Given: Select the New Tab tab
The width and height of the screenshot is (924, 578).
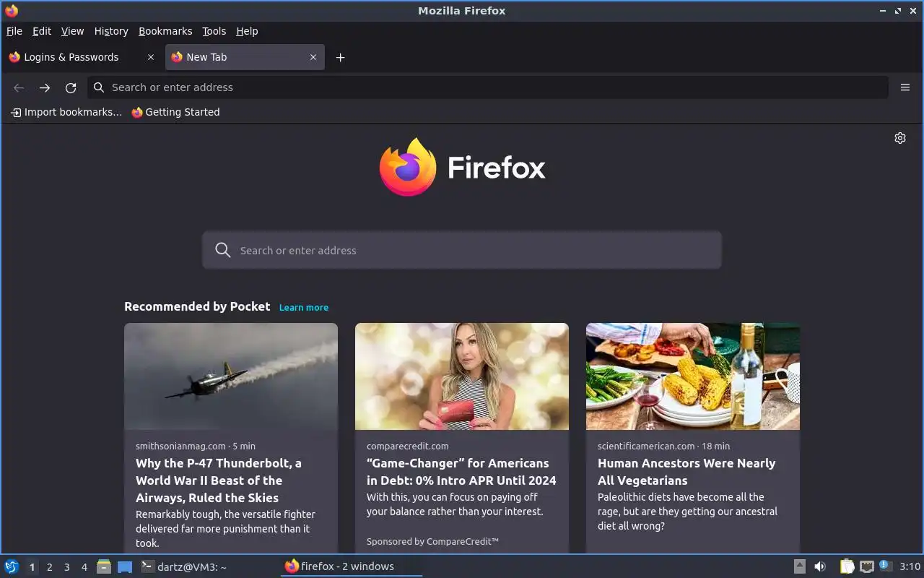Looking at the screenshot, I should coord(245,57).
